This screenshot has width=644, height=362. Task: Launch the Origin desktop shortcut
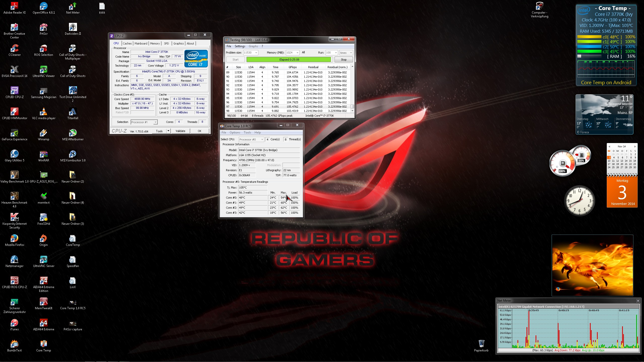(44, 240)
